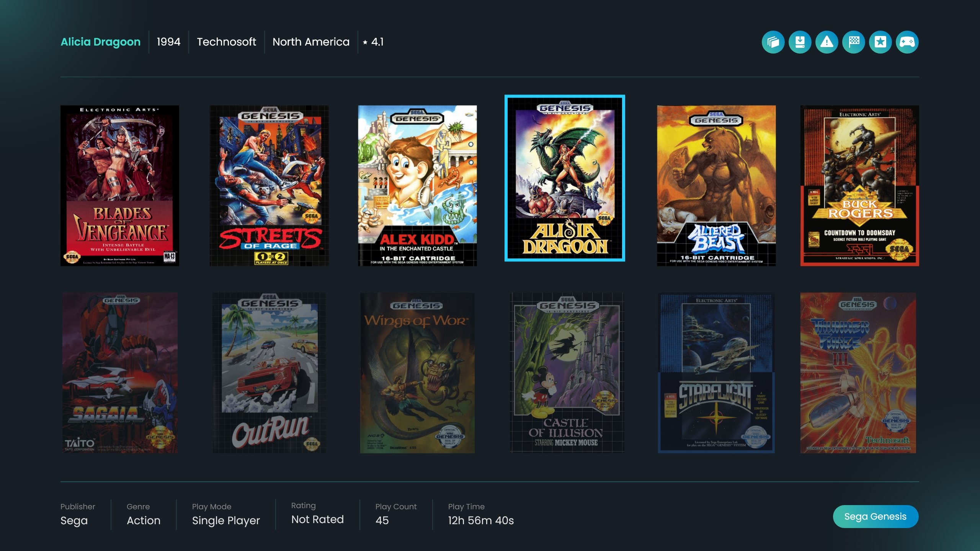Click the 4.1 star rating
Screen dimensions: 980x551
coord(373,42)
